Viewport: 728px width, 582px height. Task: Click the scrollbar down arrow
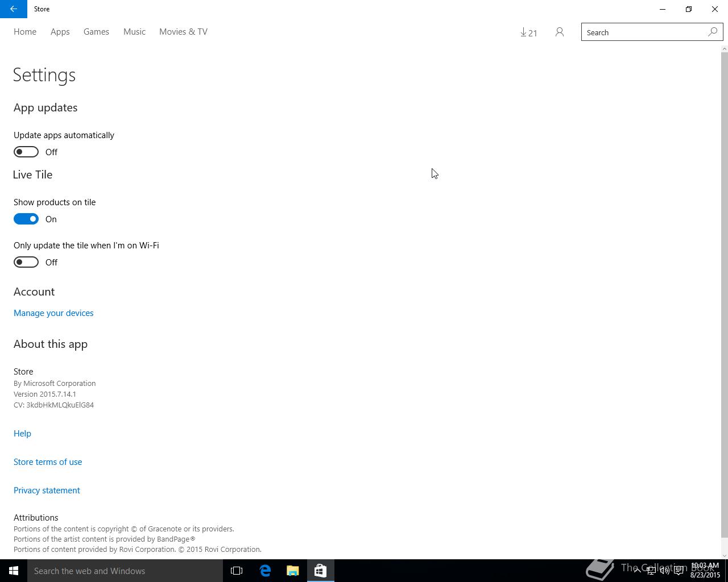724,555
